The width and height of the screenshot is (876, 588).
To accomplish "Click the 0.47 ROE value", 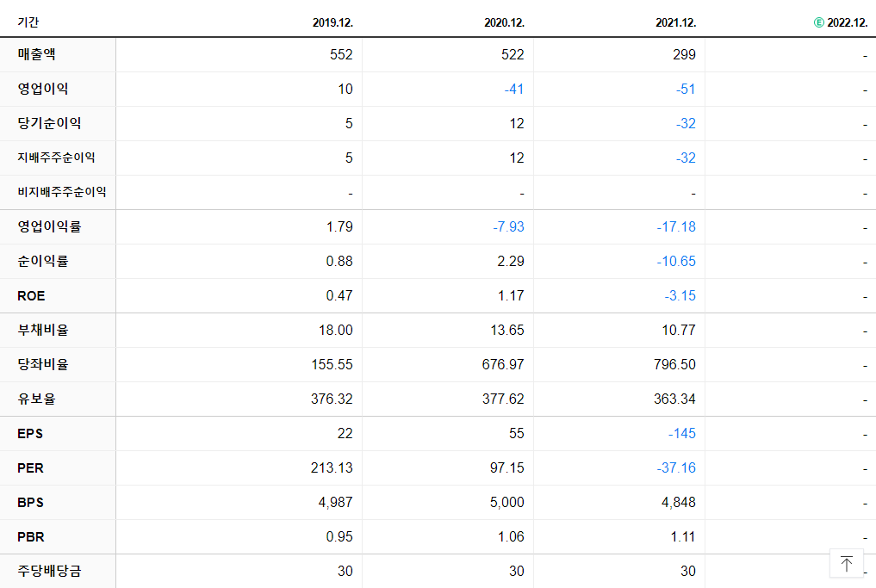I will pyautogui.click(x=339, y=296).
